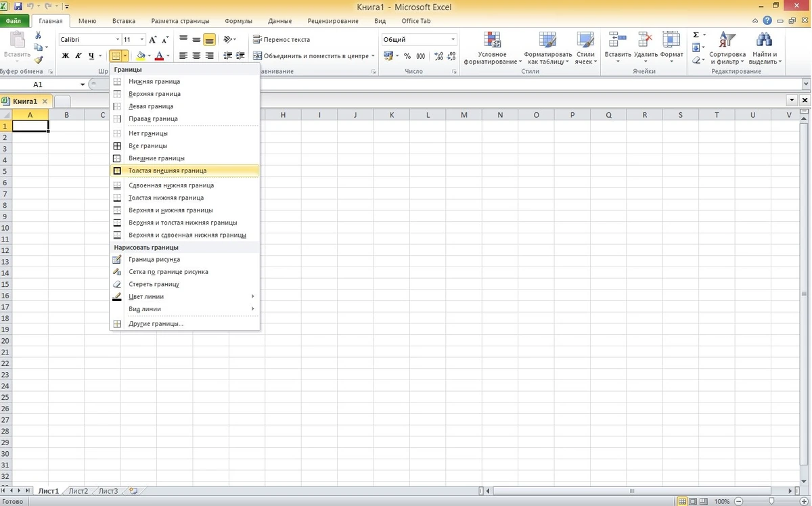The height and width of the screenshot is (506, 812).
Task: Choose Внешние границы option
Action: tap(184, 158)
